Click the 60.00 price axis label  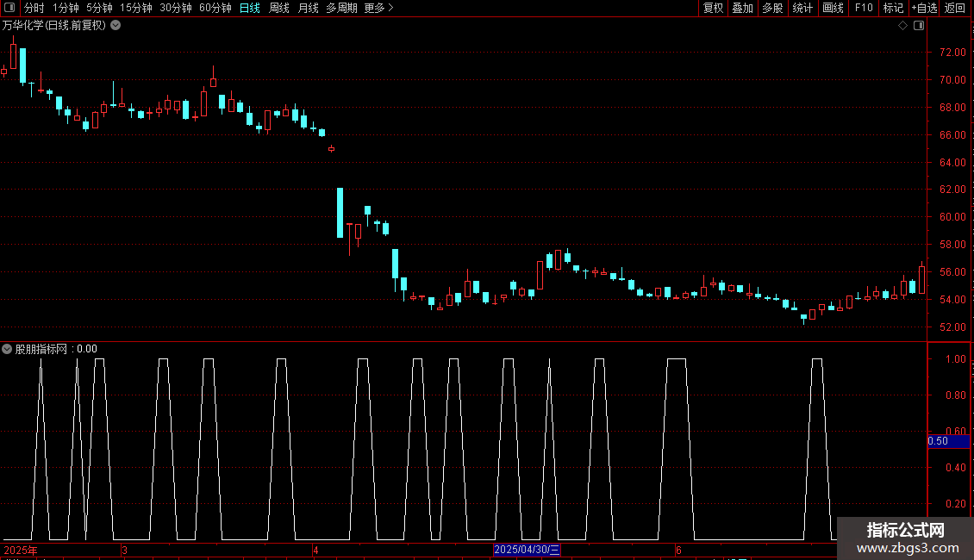coord(952,216)
